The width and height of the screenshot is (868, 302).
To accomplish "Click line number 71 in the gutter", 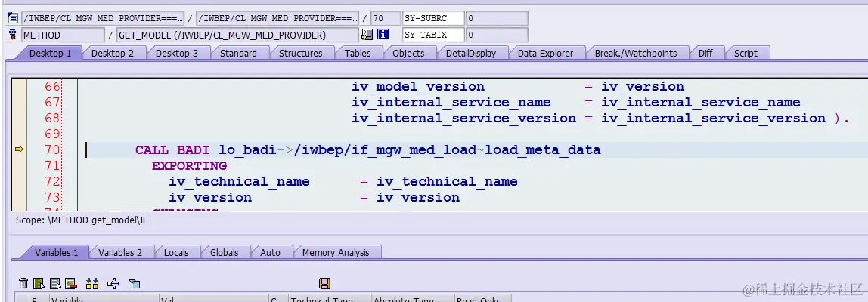I will click(x=52, y=166).
